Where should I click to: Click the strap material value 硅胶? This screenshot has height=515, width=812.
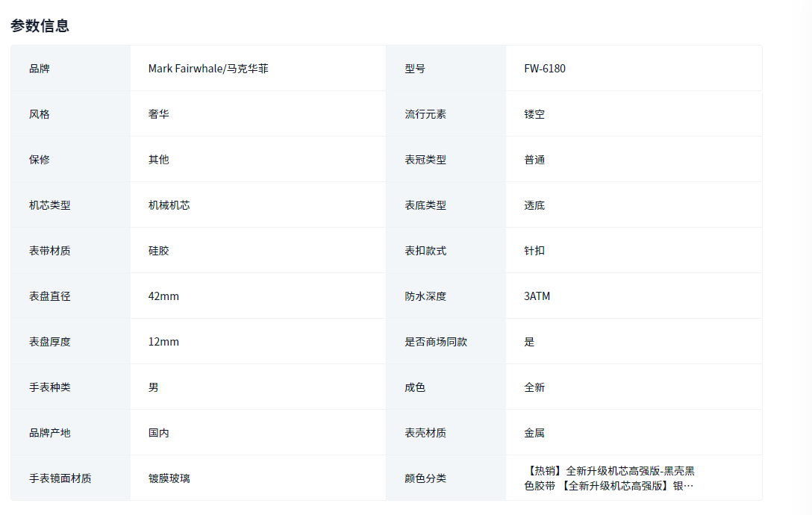click(158, 251)
